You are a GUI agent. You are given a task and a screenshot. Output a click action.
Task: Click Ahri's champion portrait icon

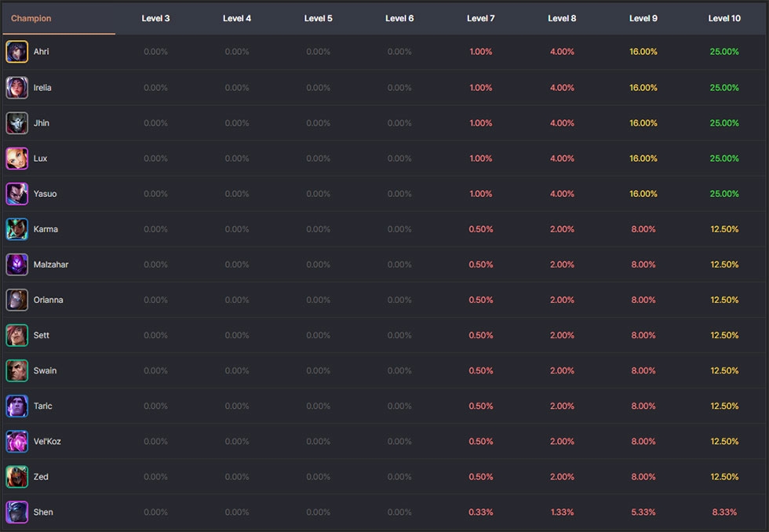tap(16, 52)
